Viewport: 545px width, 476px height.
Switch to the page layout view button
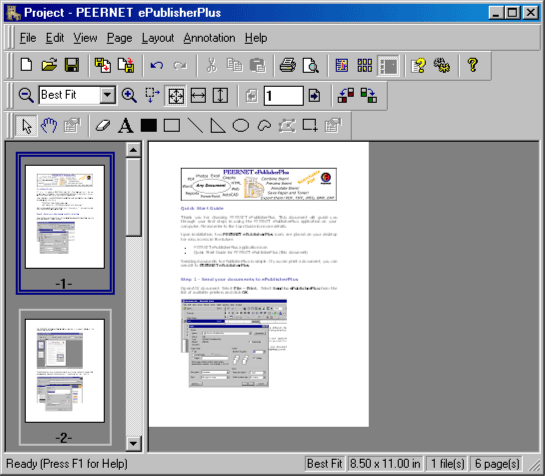(x=342, y=65)
